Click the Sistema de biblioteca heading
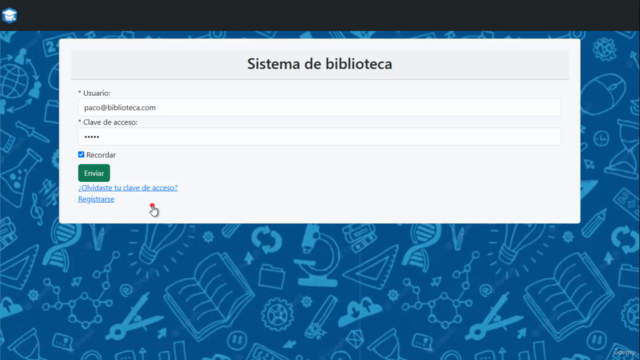This screenshot has height=360, width=640. [x=320, y=64]
